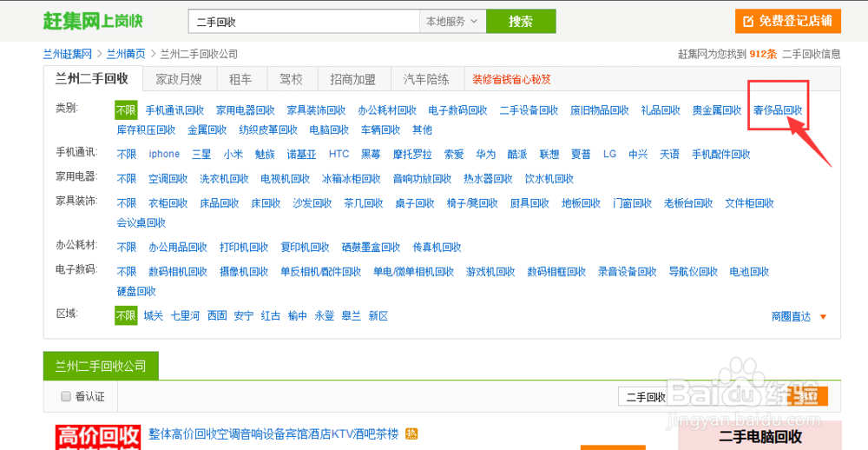Click the hot badge beside the KTV listing
The image size is (868, 450).
411,433
